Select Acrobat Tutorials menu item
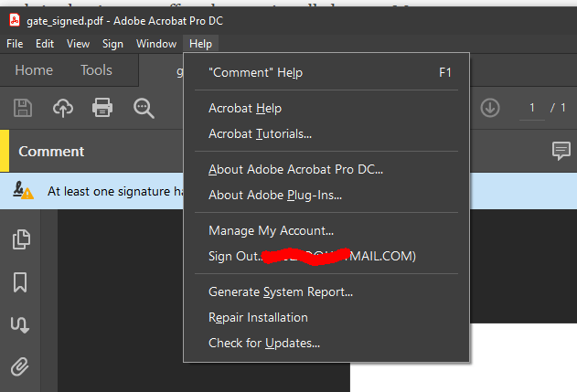577x392 pixels. (260, 133)
